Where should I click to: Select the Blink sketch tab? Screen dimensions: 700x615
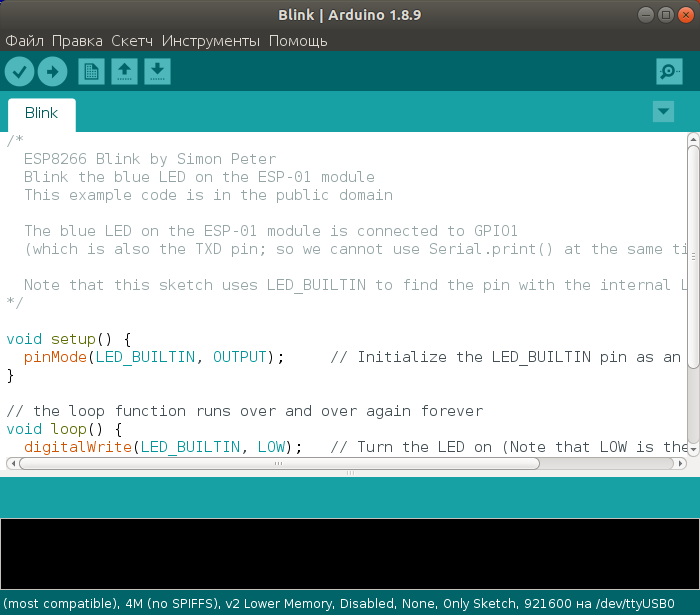pos(42,113)
